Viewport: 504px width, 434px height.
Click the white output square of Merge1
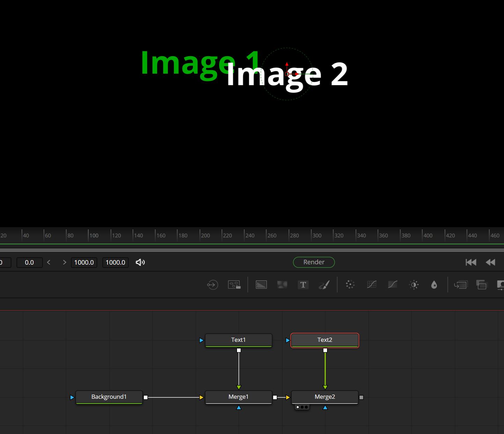click(x=275, y=397)
